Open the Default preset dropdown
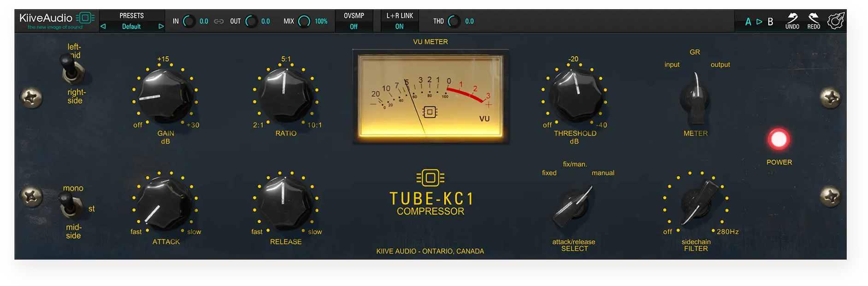868x286 pixels. point(131,27)
